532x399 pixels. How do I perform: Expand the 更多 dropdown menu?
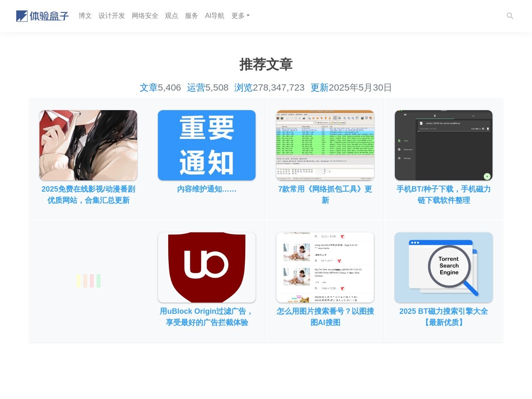point(240,16)
